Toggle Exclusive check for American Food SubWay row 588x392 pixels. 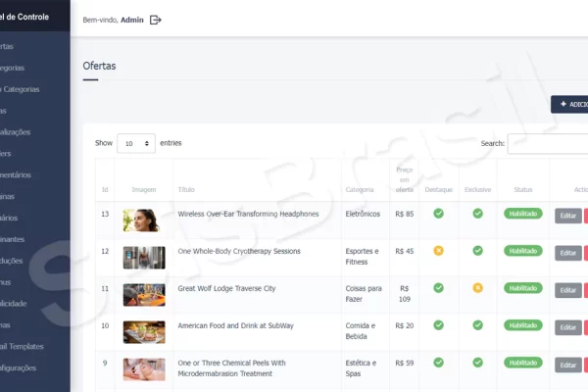pyautogui.click(x=478, y=324)
